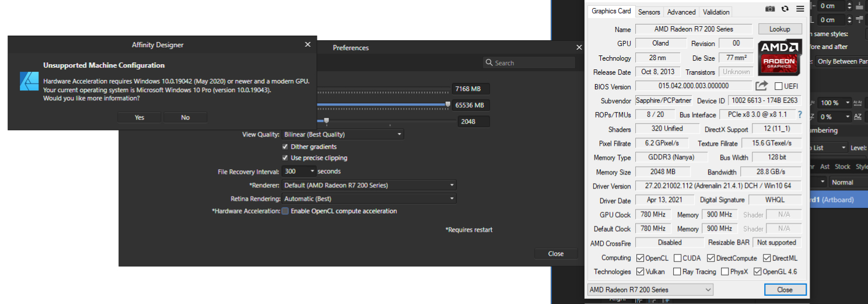Open the Only Between Paragraphs dropdown
This screenshot has height=304, width=868.
[x=841, y=61]
